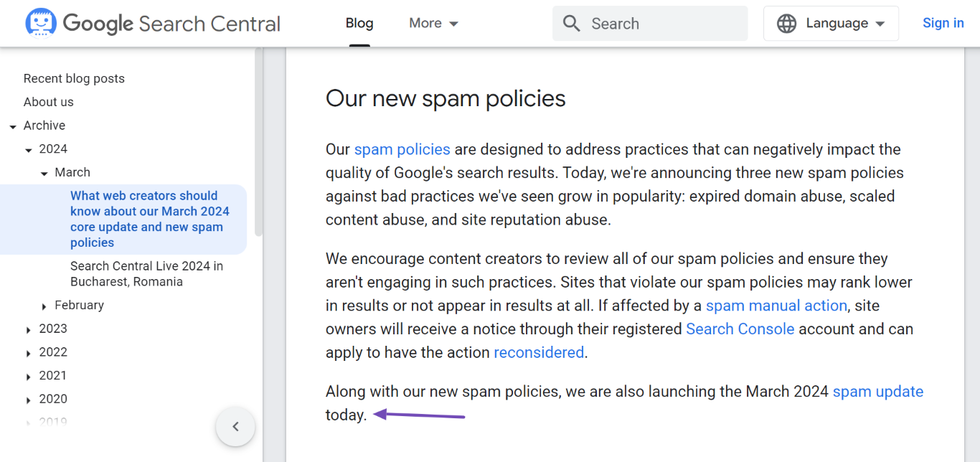Open the Blog tab
980x462 pixels.
click(x=359, y=23)
